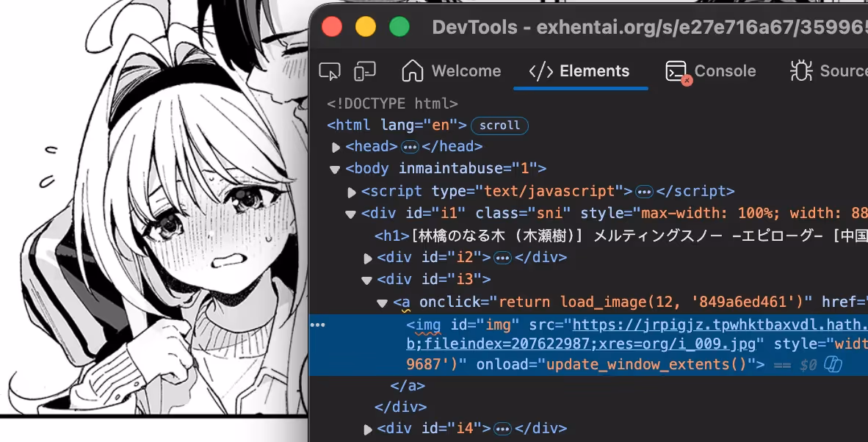This screenshot has height=442, width=868.
Task: Switch to the Elements tab
Action: (x=580, y=71)
